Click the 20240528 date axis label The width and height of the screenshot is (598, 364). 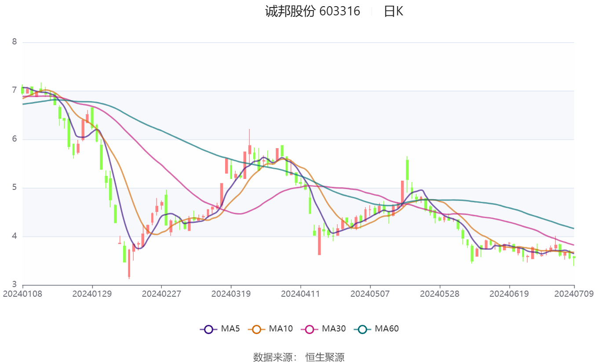[439, 294]
